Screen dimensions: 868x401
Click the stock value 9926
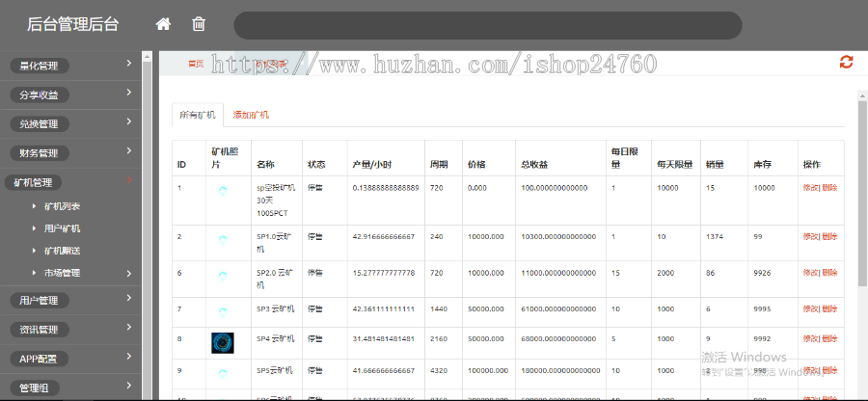762,273
